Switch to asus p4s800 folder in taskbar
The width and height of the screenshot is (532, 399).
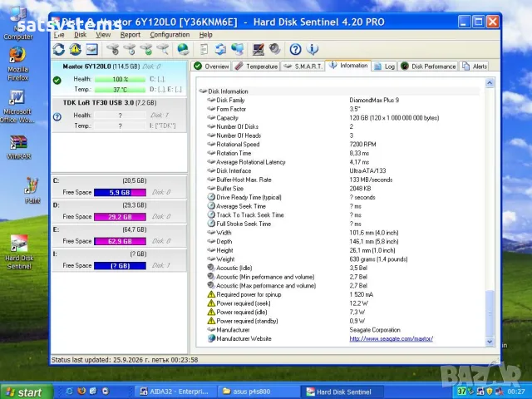258,392
